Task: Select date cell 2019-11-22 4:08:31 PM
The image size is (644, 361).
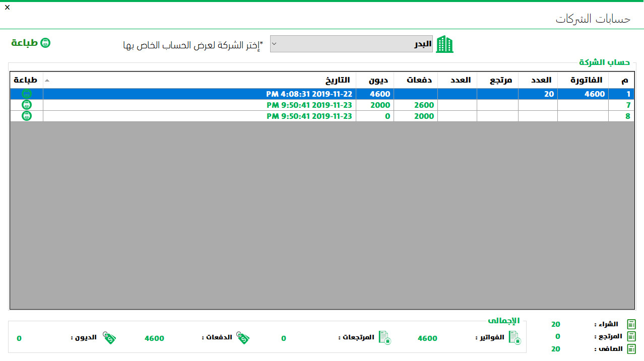Action: click(200, 94)
